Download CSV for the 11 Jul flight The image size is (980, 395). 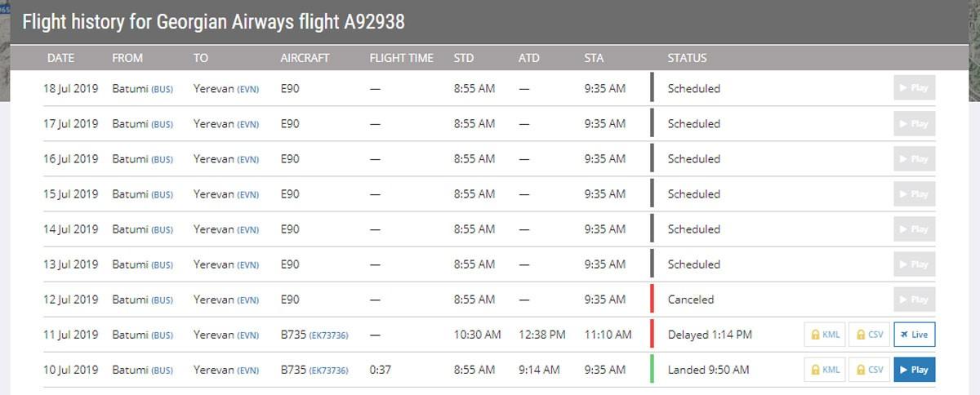point(869,335)
